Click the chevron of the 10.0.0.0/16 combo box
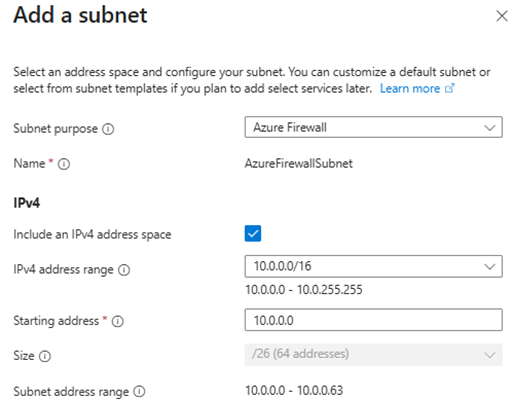This screenshot has height=401, width=513. pyautogui.click(x=490, y=267)
